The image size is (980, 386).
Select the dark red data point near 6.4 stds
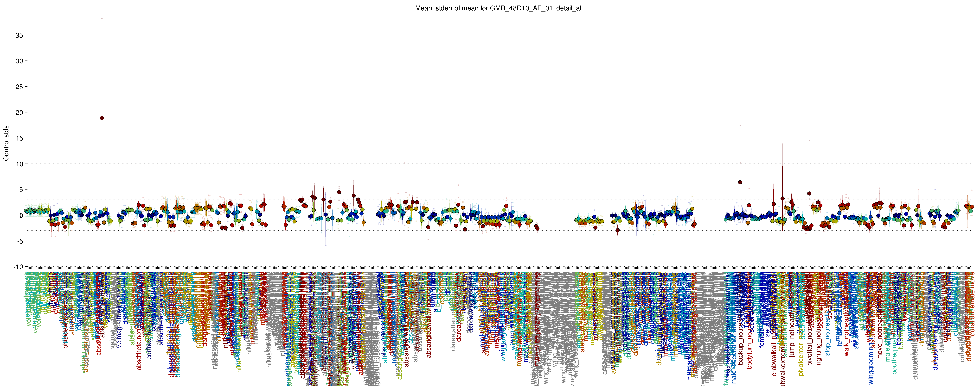coord(740,182)
